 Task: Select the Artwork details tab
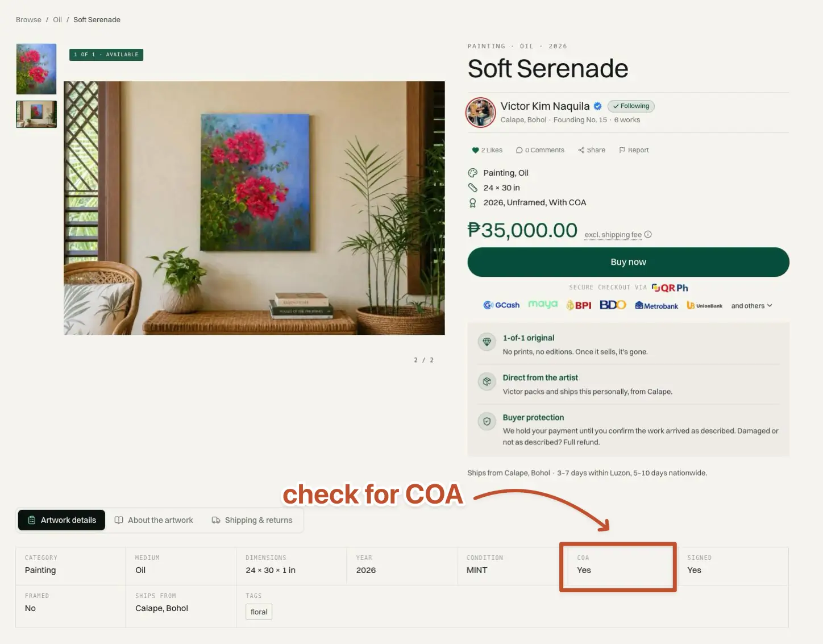point(62,520)
